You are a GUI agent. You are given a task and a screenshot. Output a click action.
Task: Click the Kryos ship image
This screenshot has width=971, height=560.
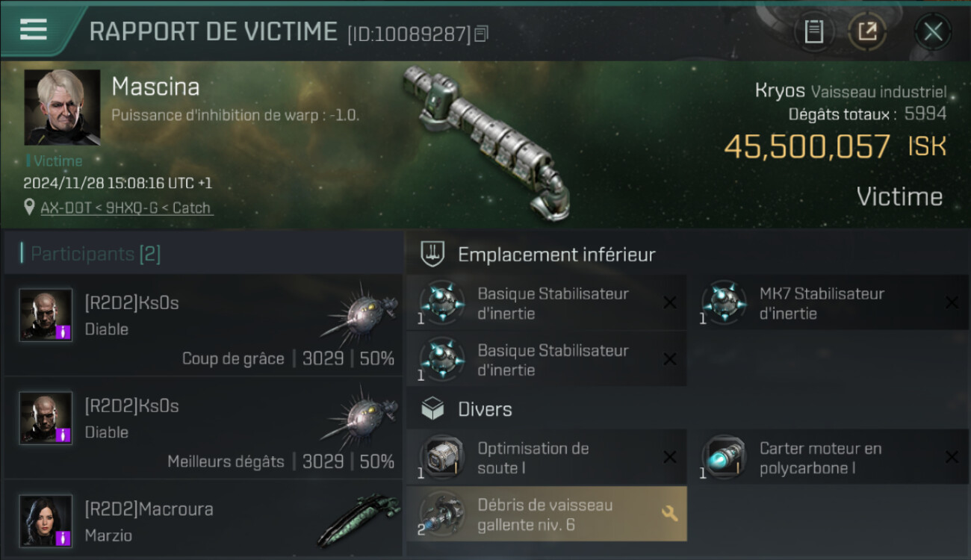pos(486,137)
